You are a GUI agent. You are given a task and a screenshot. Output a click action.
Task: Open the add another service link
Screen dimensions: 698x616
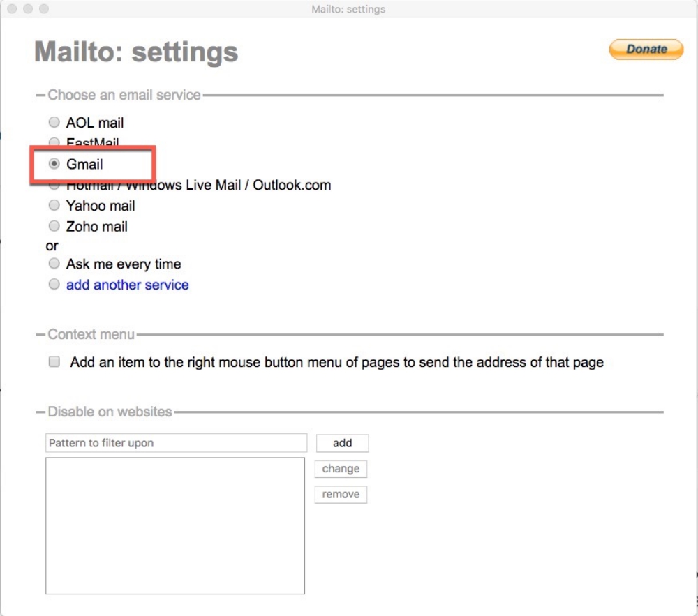pos(127,285)
